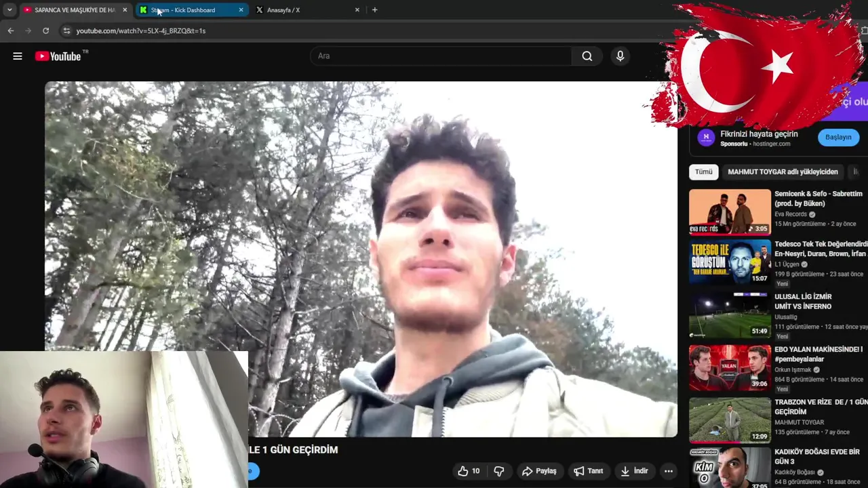The width and height of the screenshot is (868, 488).
Task: Switch to the SAPANCA VE MAŞUKİYE YouTube tab
Action: [x=75, y=10]
